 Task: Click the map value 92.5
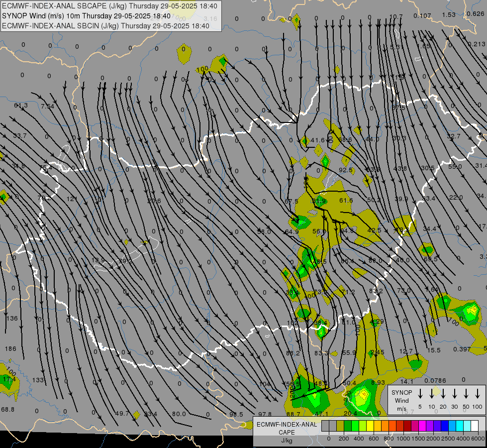[346, 170]
